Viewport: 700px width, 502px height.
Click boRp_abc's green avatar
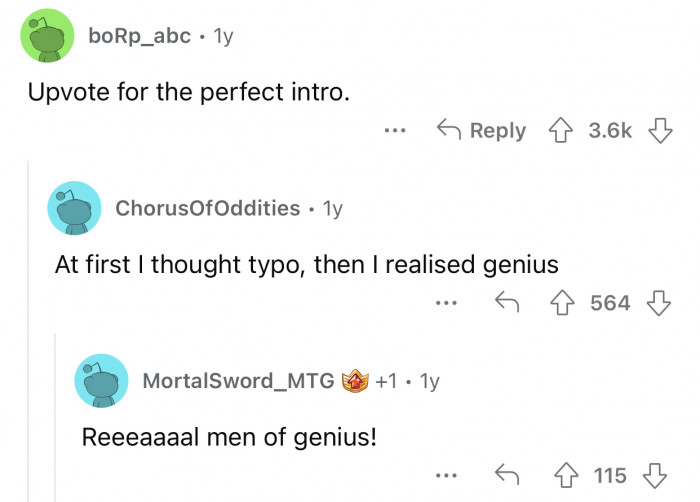pyautogui.click(x=47, y=37)
